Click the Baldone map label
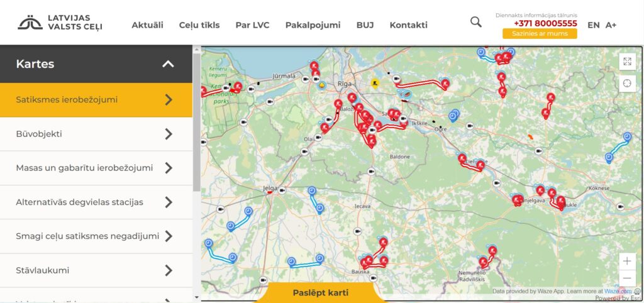 click(x=399, y=157)
